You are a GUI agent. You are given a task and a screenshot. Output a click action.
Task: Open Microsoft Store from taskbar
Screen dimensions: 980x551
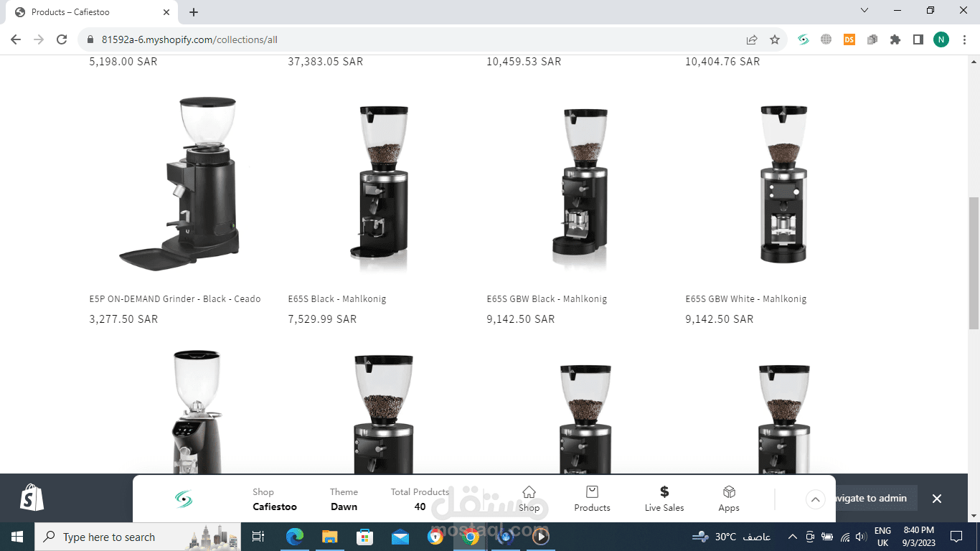pos(365,537)
